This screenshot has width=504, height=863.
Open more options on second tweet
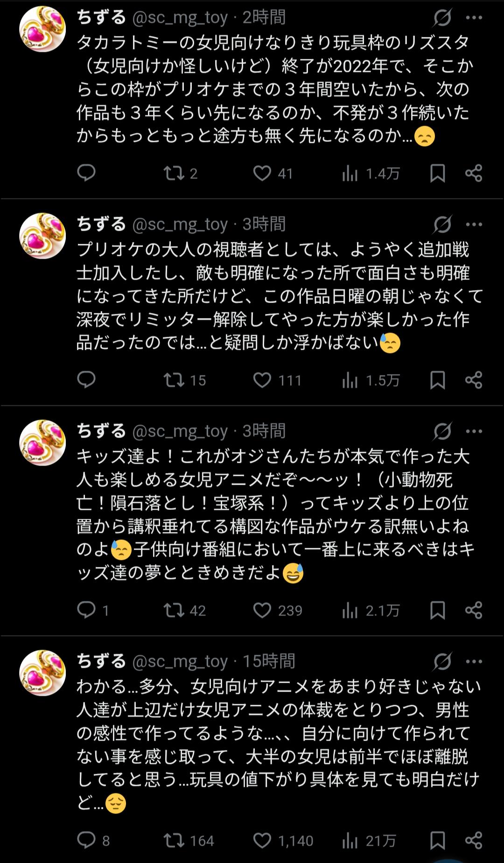pyautogui.click(x=474, y=225)
